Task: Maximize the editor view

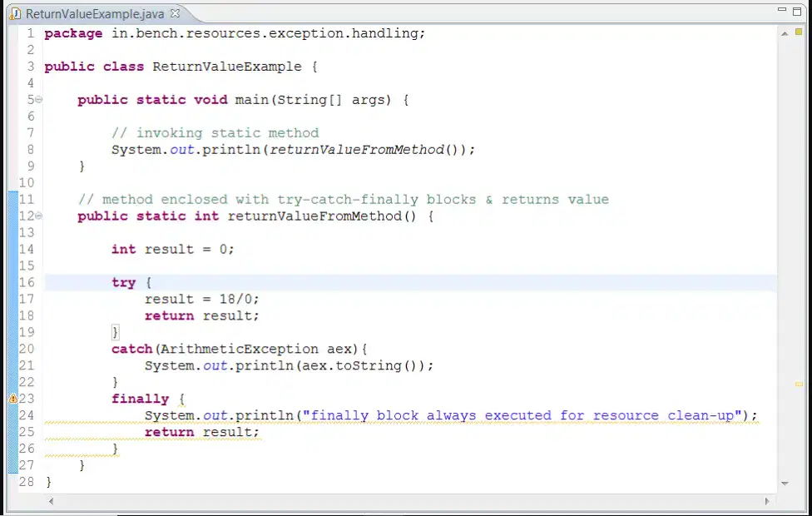Action: 798,11
